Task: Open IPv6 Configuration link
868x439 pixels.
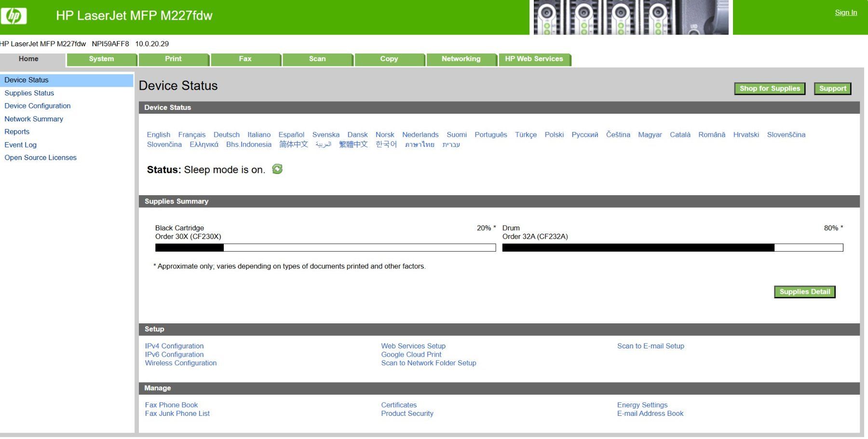Action: pyautogui.click(x=174, y=355)
